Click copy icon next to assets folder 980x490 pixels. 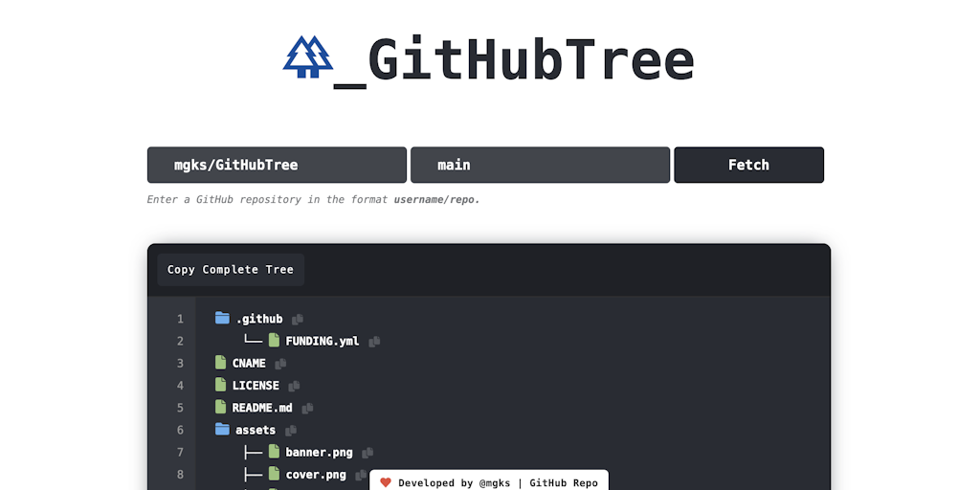[x=291, y=431]
